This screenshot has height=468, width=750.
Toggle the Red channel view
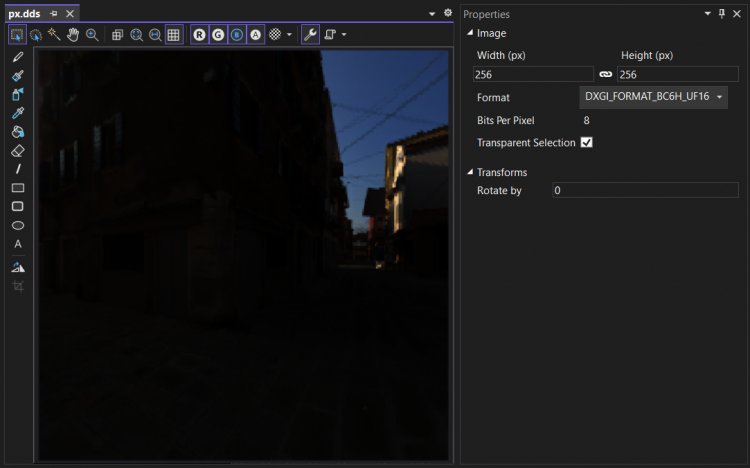point(200,34)
